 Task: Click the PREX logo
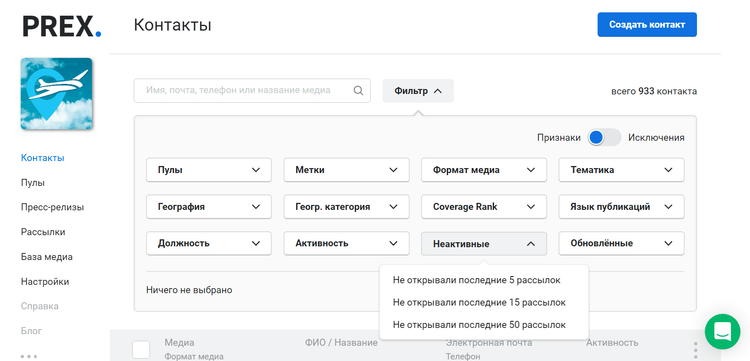point(62,27)
